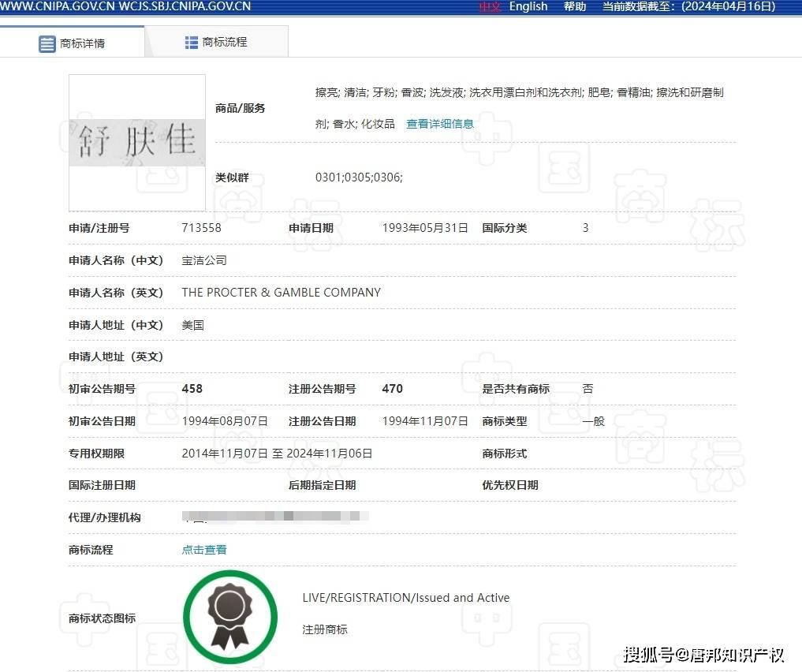Click the 优先权日期 label
This screenshot has width=802, height=672.
click(x=510, y=485)
